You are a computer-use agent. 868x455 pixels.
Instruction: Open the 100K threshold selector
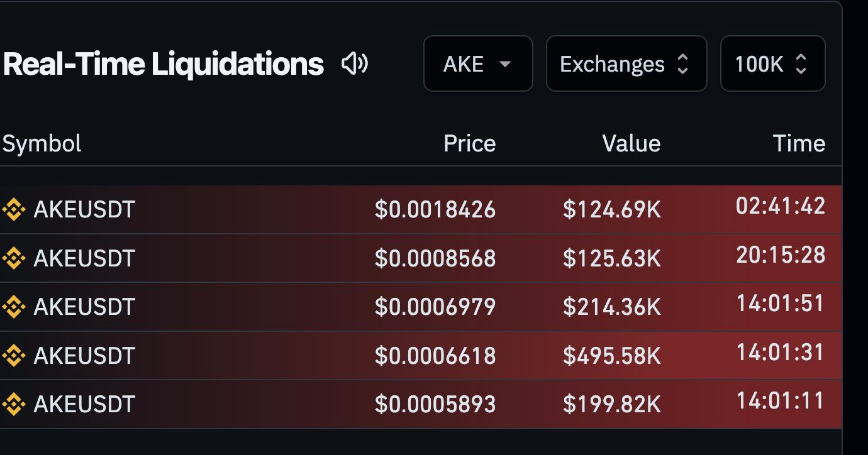point(772,63)
